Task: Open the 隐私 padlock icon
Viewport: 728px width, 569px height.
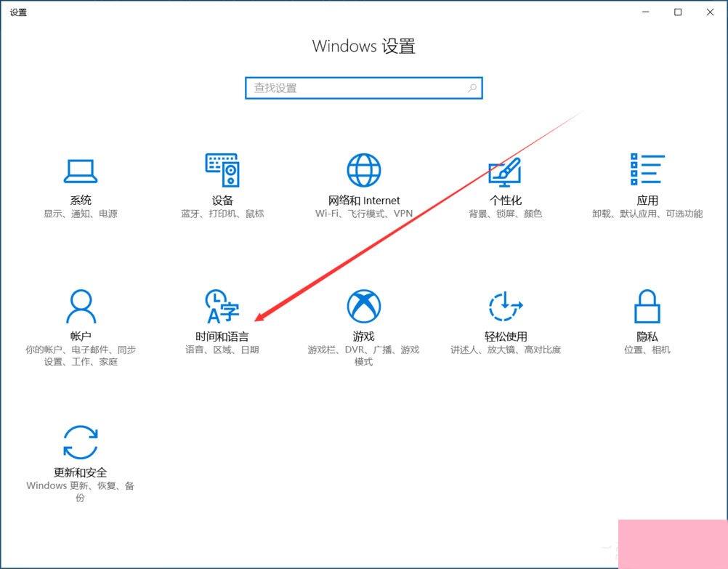Action: 647,306
